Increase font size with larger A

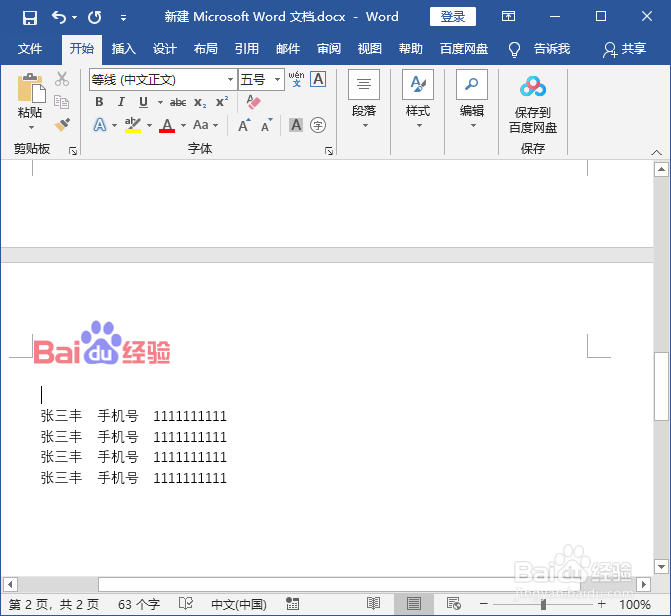(244, 125)
